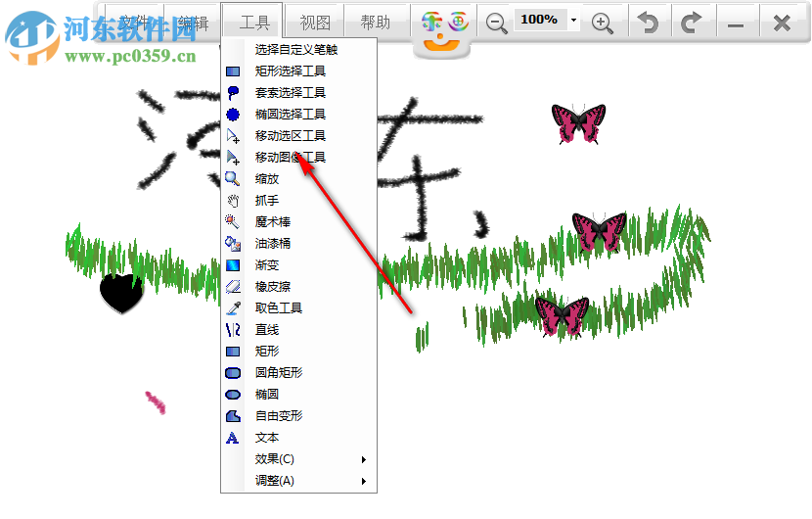Pick the eyedropper color picker icon
Viewport: 812px width, 519px height.
pyautogui.click(x=234, y=308)
